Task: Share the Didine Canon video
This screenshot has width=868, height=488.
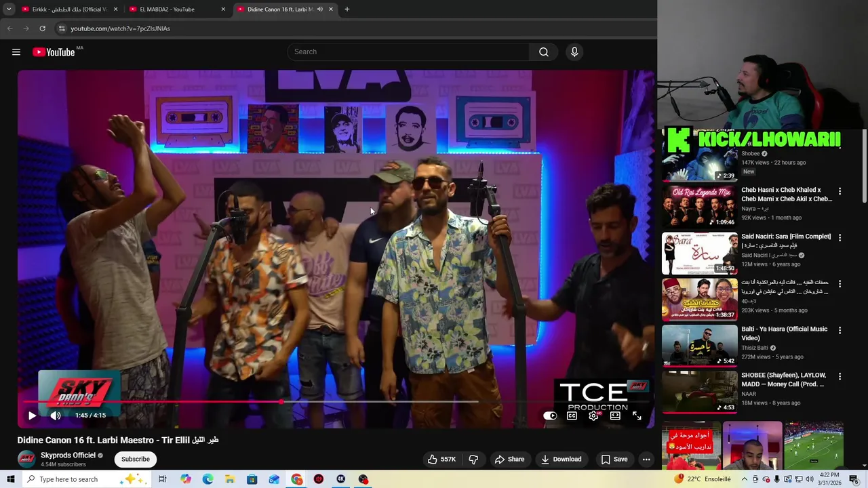Action: click(509, 460)
